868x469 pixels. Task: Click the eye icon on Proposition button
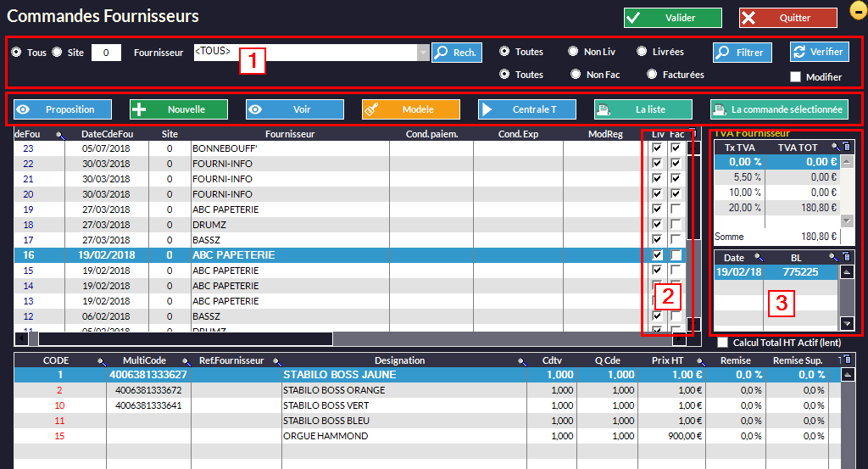click(23, 109)
